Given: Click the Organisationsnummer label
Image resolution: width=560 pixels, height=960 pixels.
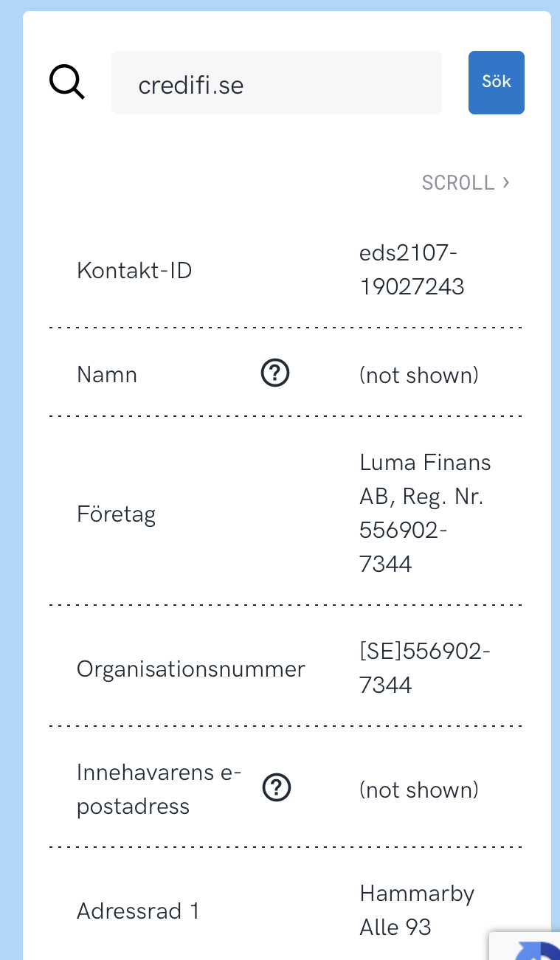Looking at the screenshot, I should tap(190, 669).
